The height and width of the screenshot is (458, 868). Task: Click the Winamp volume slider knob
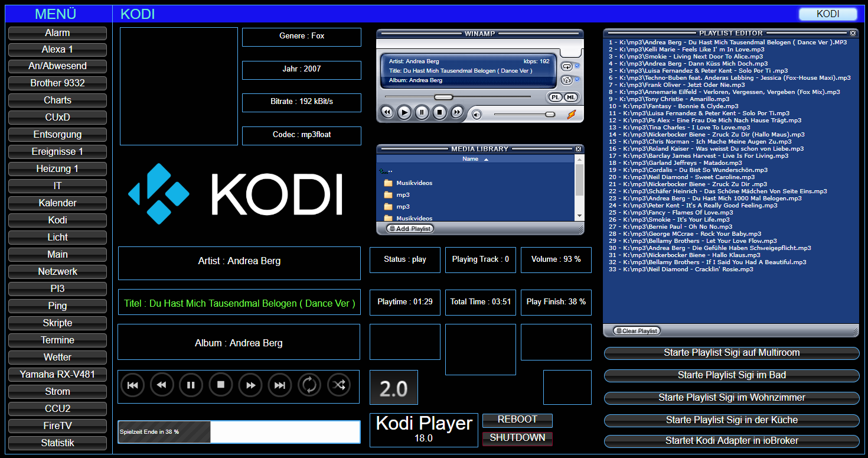pos(550,114)
